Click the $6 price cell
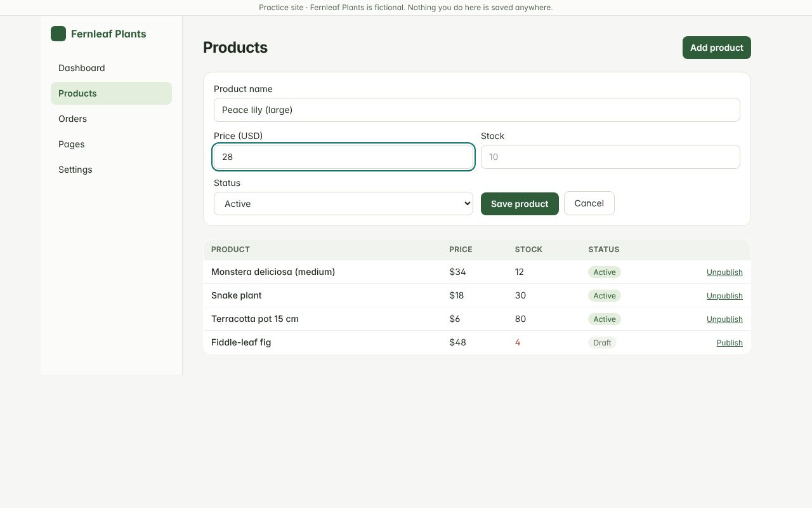 (x=455, y=319)
